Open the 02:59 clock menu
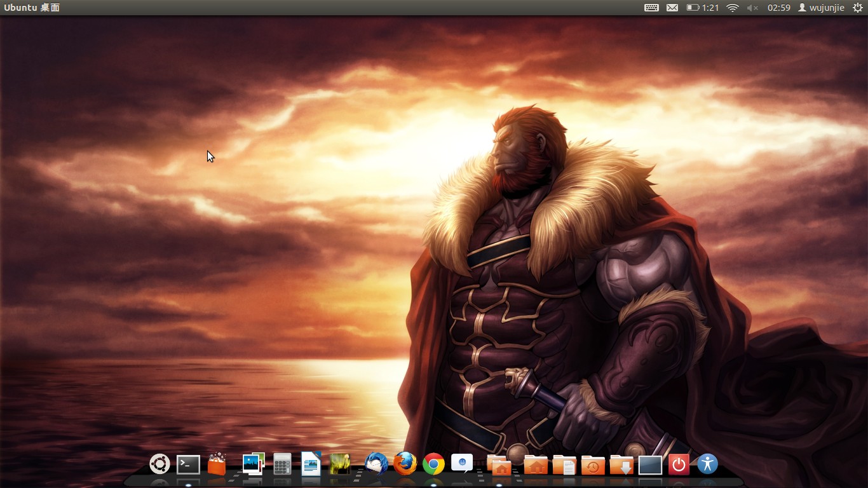 pos(779,8)
